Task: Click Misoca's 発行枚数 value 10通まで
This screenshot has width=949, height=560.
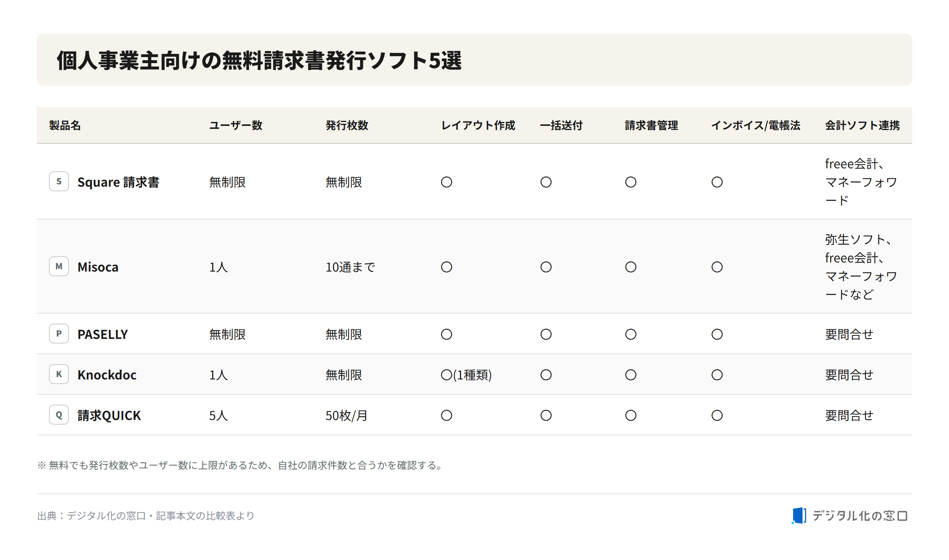Action: (350, 267)
